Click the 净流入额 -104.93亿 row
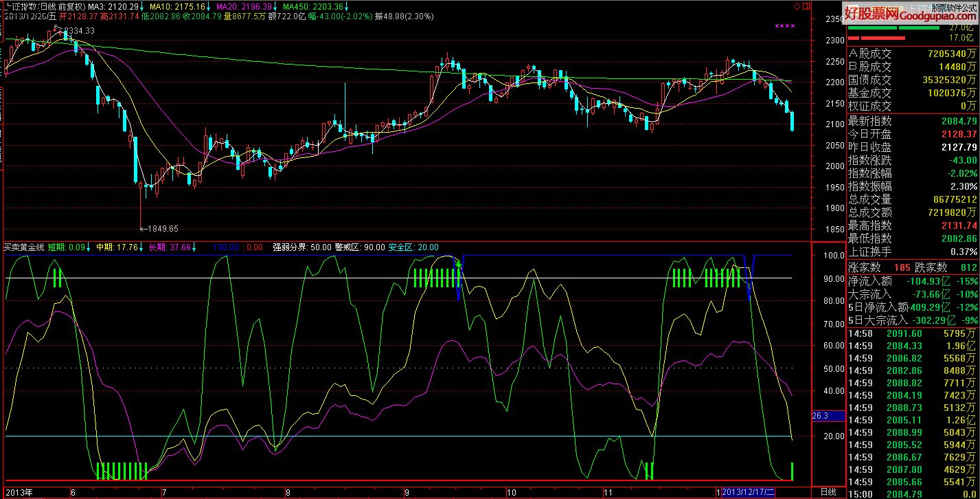This screenshot has height=499, width=980. (x=913, y=280)
